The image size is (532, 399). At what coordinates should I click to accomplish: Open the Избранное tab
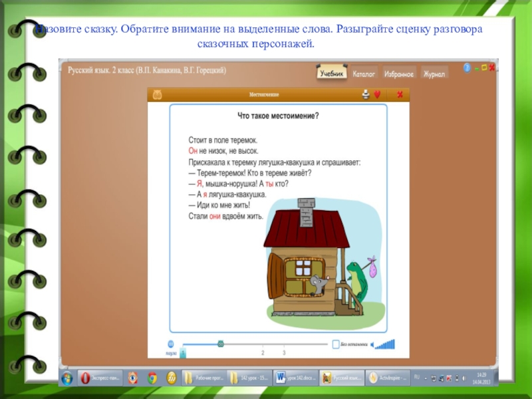pyautogui.click(x=398, y=74)
